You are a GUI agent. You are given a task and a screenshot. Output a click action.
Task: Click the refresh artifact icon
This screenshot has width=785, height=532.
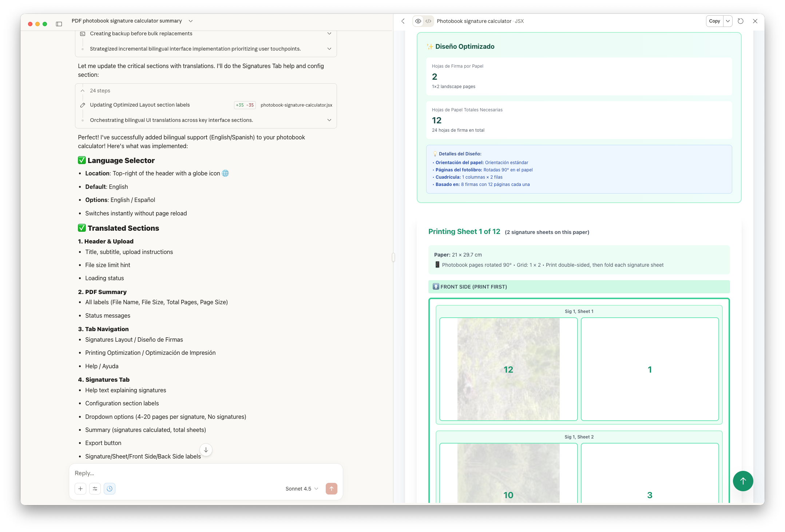[x=740, y=21]
